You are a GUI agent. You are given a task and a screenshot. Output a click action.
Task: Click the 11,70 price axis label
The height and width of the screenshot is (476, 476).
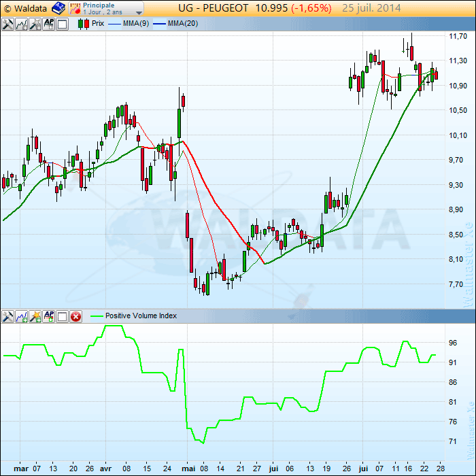point(458,36)
